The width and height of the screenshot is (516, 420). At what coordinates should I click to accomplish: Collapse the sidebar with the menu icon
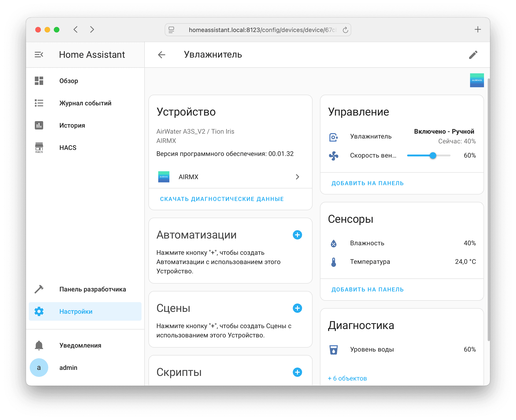click(39, 55)
